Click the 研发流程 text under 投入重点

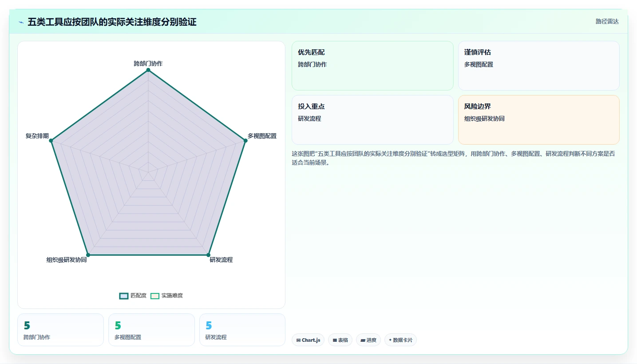pos(310,119)
